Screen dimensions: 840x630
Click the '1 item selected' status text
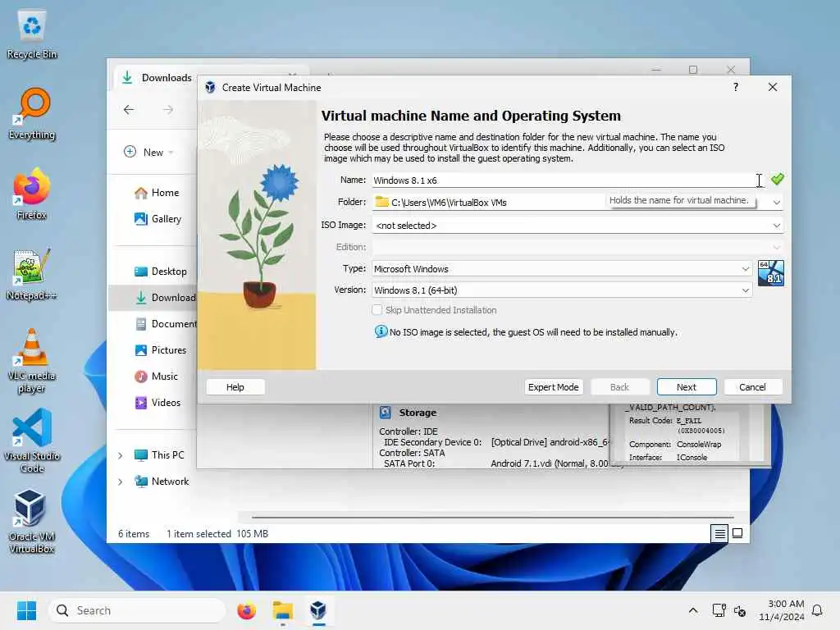click(x=199, y=533)
